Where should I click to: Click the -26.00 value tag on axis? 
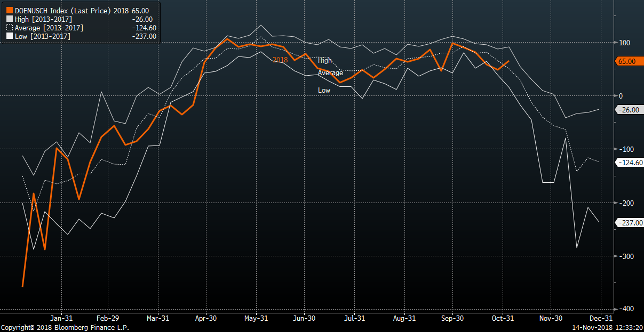[629, 110]
